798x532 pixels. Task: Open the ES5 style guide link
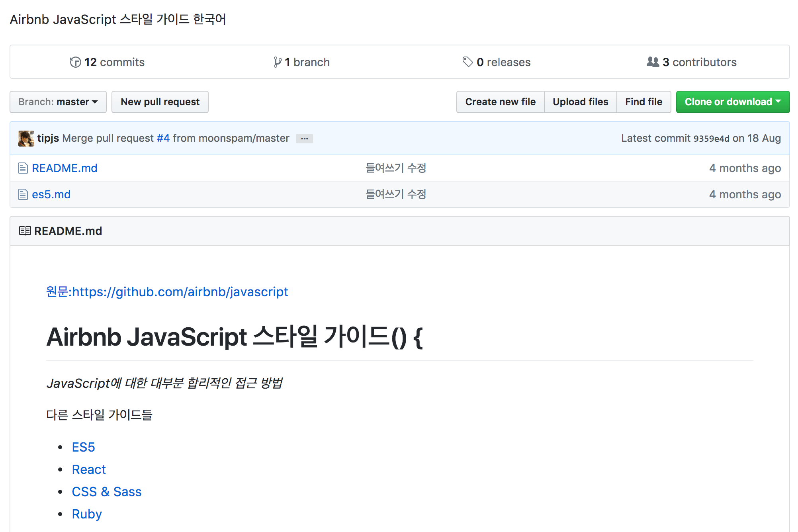[83, 447]
